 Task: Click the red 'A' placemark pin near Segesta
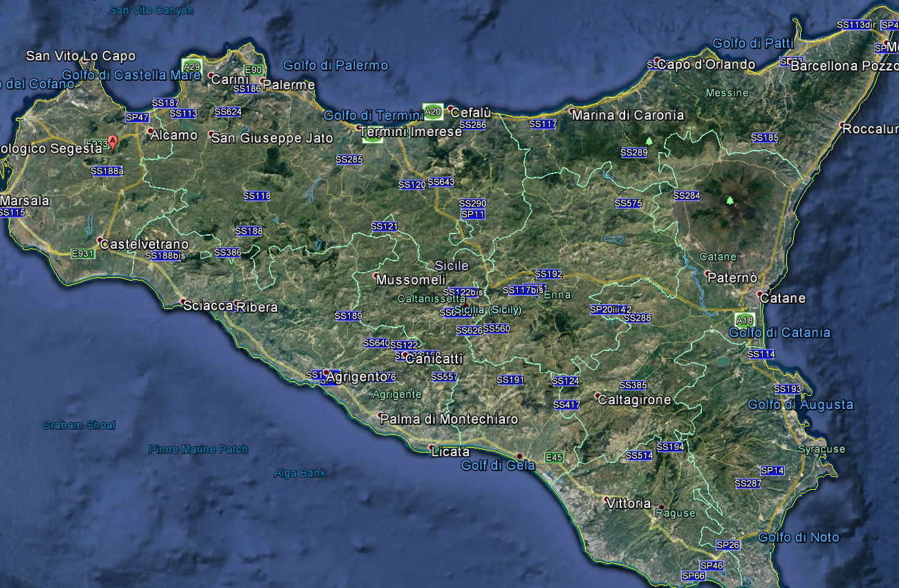[x=113, y=143]
